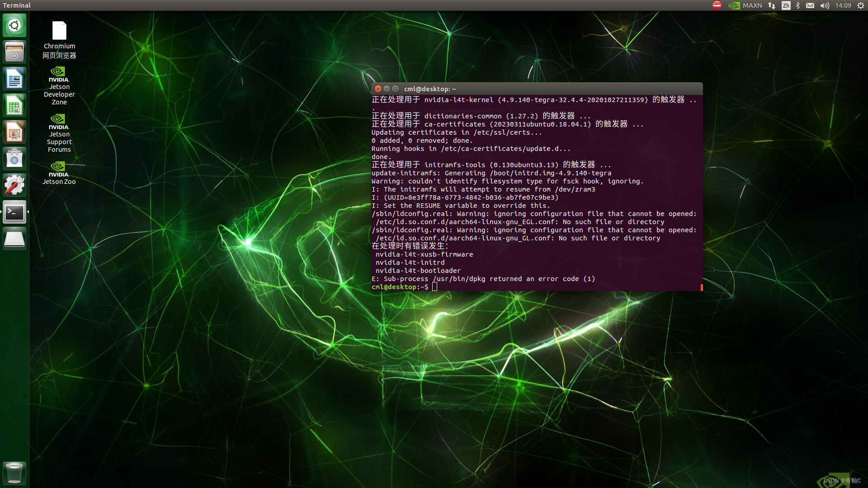Launch LibreOffice Calc from the dock
The width and height of the screenshot is (868, 488).
click(x=14, y=105)
